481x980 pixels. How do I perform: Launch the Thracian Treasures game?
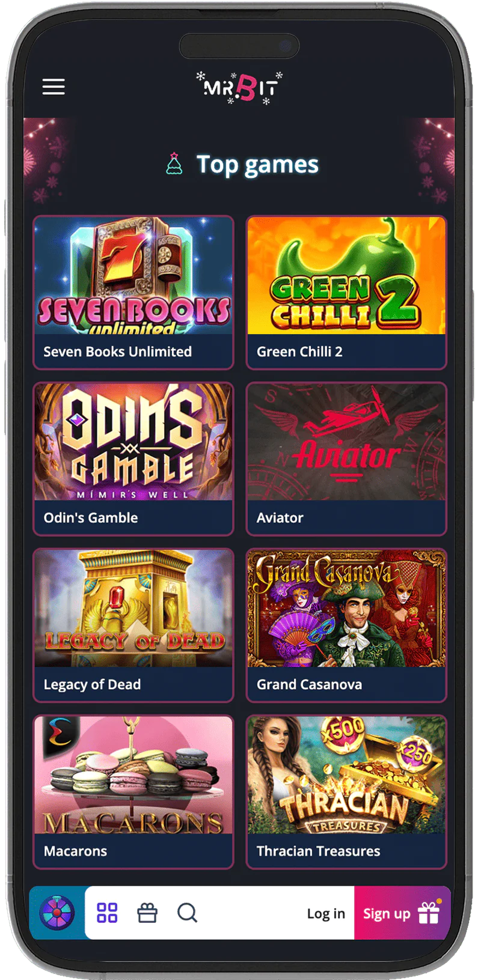[346, 791]
